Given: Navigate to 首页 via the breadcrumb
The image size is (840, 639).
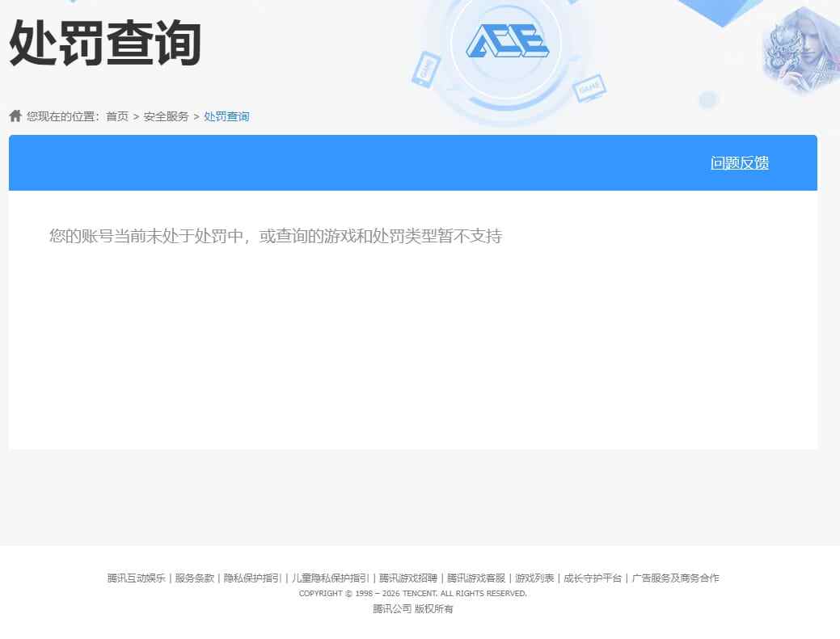Looking at the screenshot, I should click(117, 116).
